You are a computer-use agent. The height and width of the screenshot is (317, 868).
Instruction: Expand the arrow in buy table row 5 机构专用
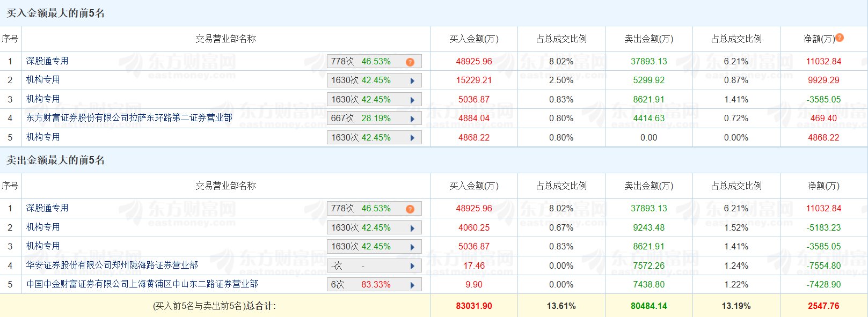coord(412,138)
